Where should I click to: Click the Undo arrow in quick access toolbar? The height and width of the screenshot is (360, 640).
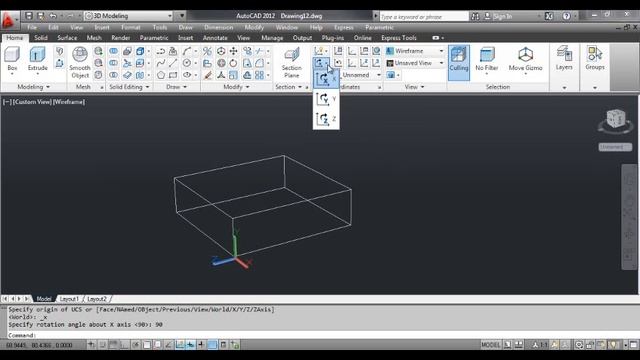pos(53,16)
